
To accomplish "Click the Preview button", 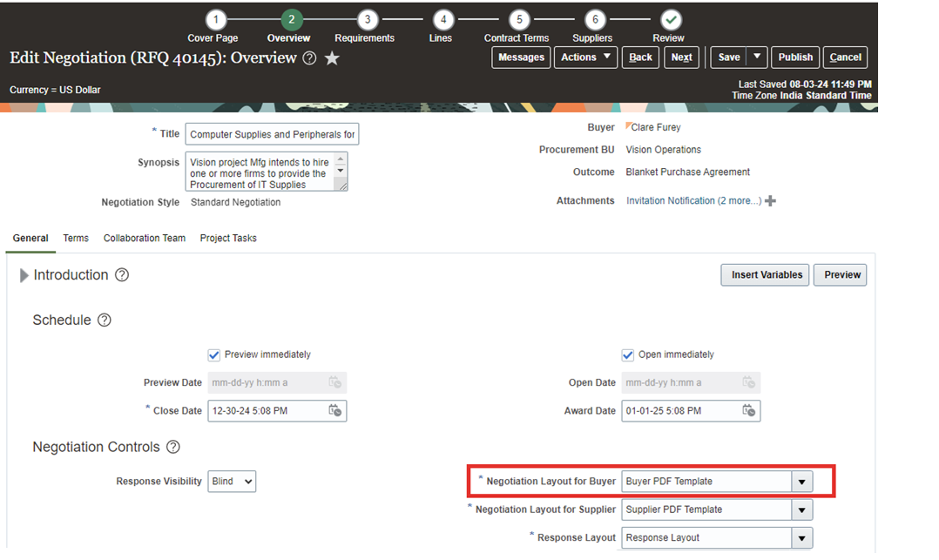I will pos(841,275).
